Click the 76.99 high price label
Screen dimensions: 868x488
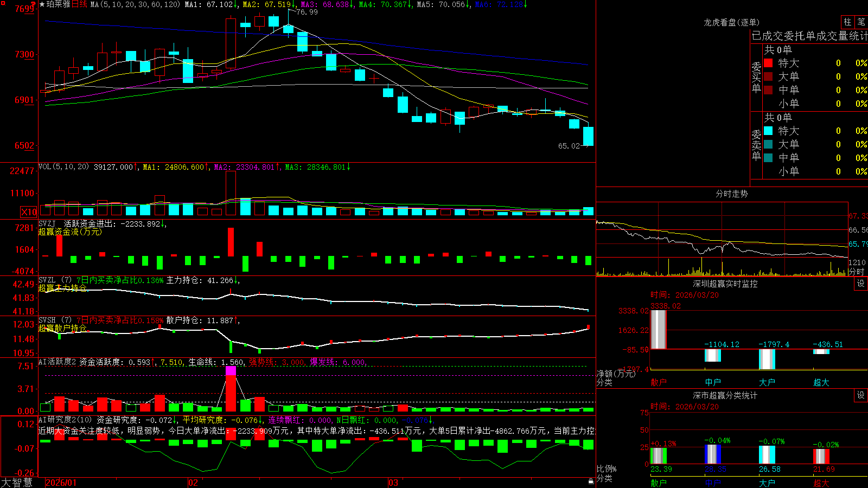[307, 12]
